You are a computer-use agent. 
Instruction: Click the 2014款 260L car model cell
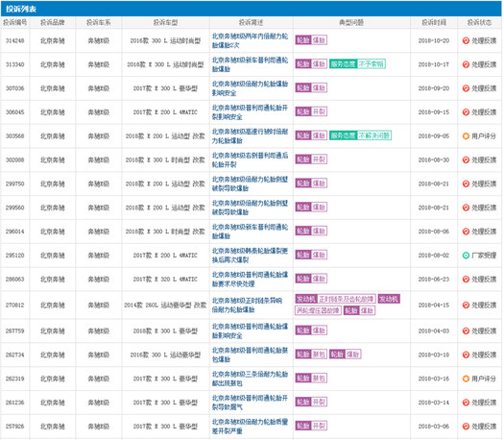[165, 306]
